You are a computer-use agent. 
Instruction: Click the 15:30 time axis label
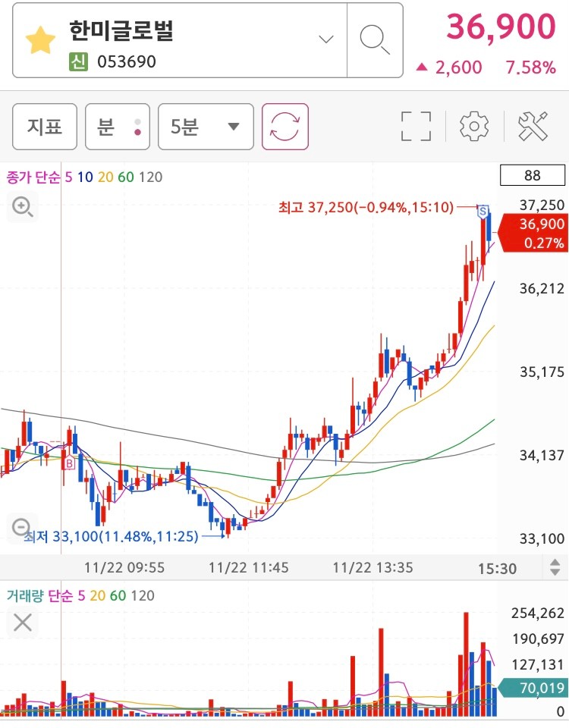[x=498, y=568]
